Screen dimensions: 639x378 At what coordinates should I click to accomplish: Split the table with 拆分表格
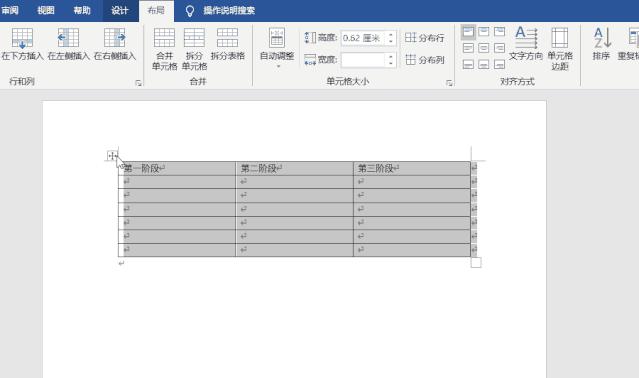[x=227, y=44]
